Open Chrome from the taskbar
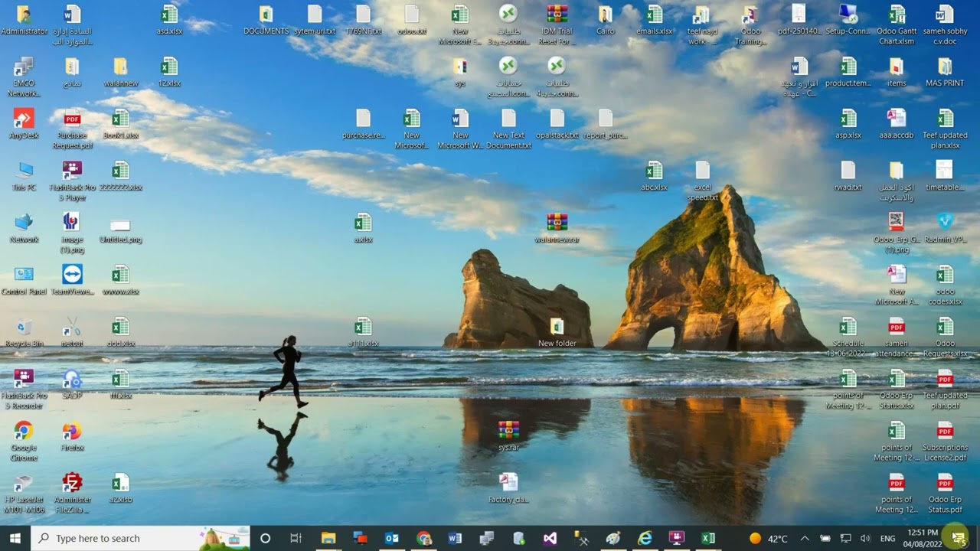This screenshot has height=551, width=980. pyautogui.click(x=423, y=538)
